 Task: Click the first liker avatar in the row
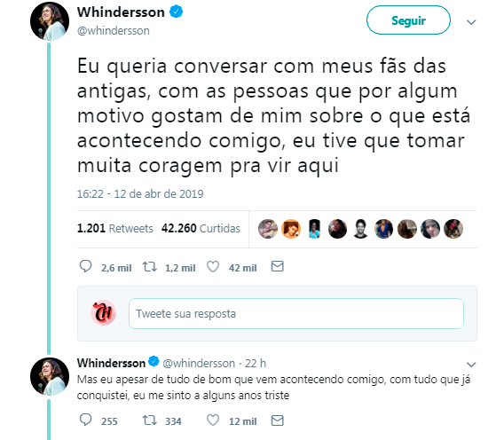[268, 229]
